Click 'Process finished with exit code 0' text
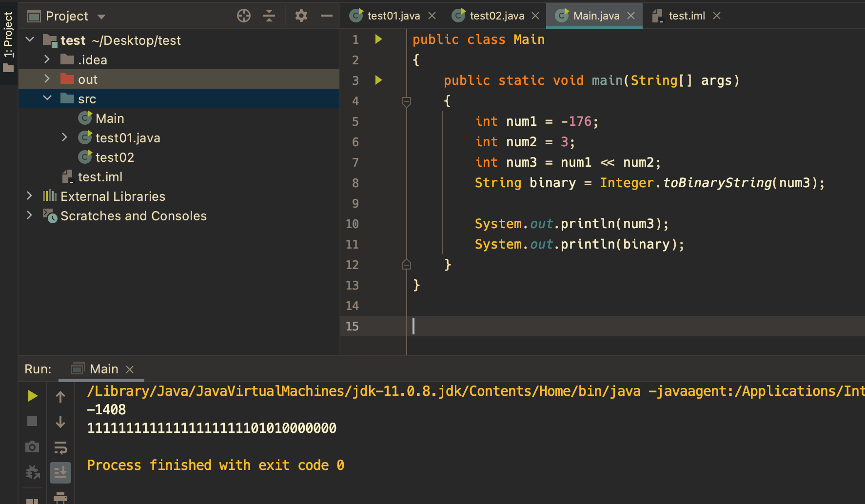The image size is (865, 504). (x=216, y=465)
